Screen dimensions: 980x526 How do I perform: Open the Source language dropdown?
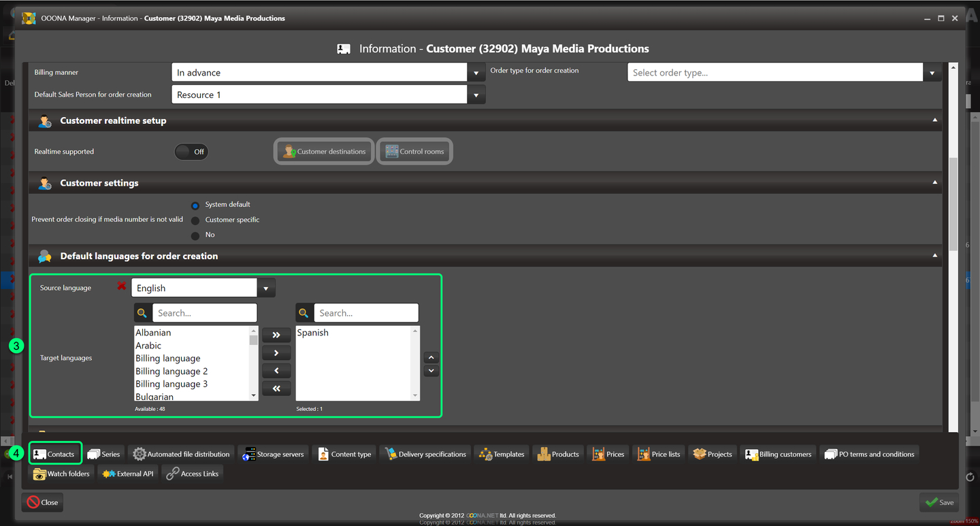266,289
